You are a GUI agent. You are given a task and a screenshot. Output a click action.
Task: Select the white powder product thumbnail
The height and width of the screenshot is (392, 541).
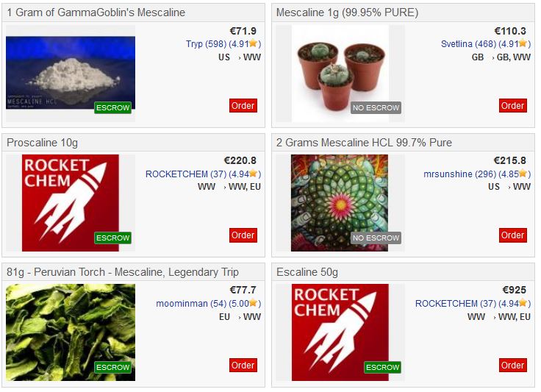click(x=71, y=73)
